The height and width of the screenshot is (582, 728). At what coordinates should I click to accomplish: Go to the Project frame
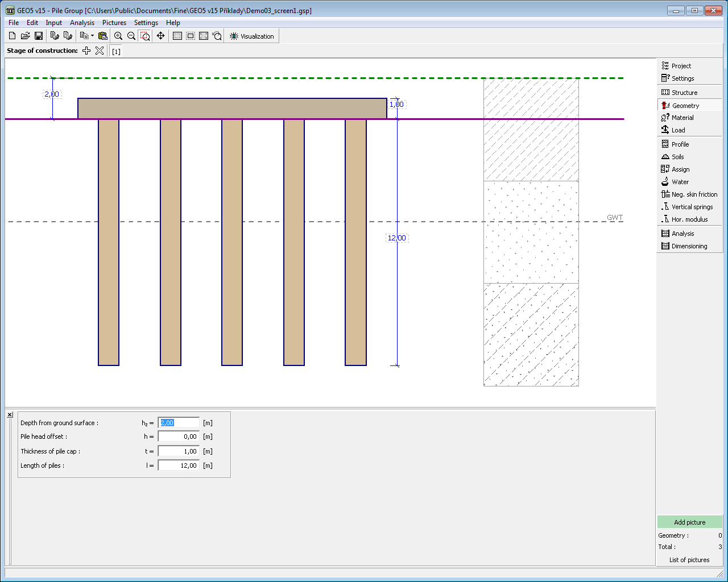pyautogui.click(x=690, y=66)
